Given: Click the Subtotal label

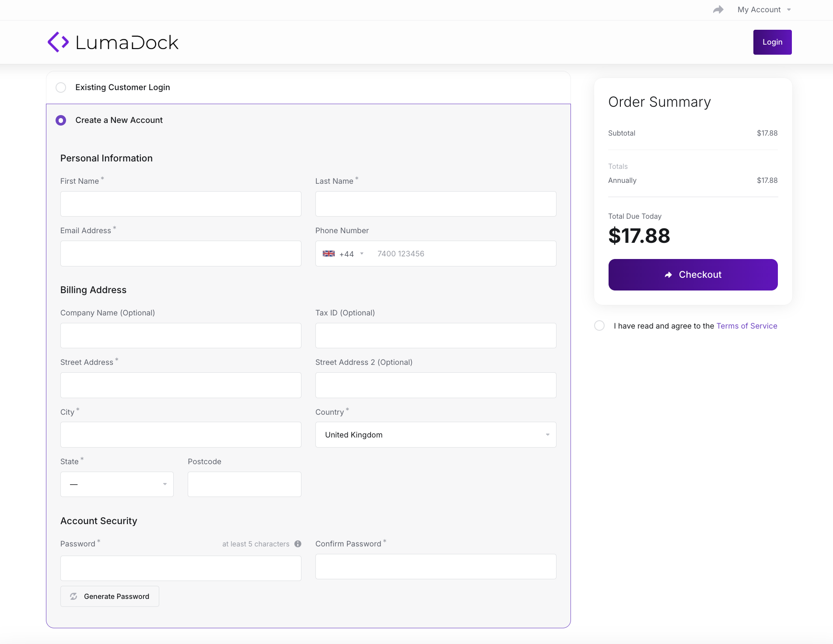Looking at the screenshot, I should pos(622,133).
